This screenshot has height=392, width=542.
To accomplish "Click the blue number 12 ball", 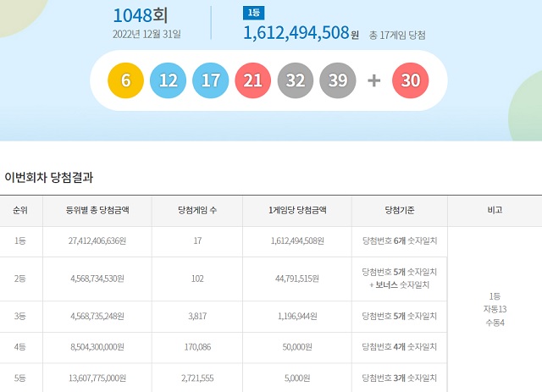I will tap(168, 80).
